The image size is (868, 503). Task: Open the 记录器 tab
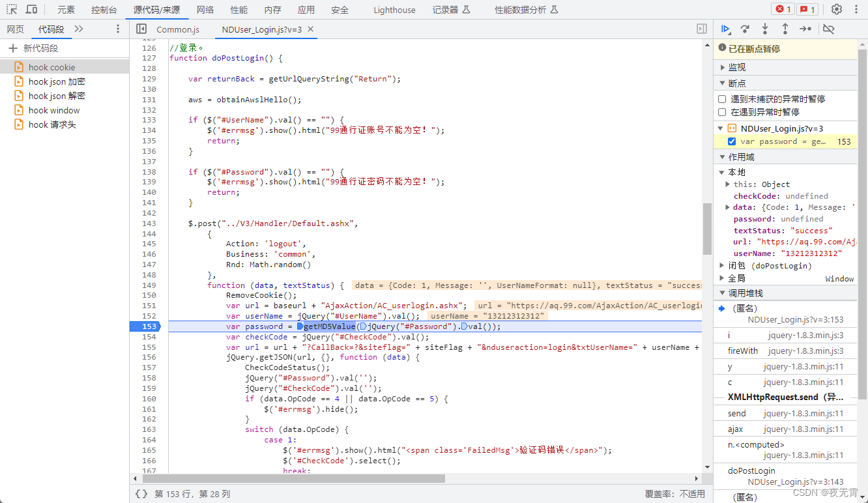point(451,10)
